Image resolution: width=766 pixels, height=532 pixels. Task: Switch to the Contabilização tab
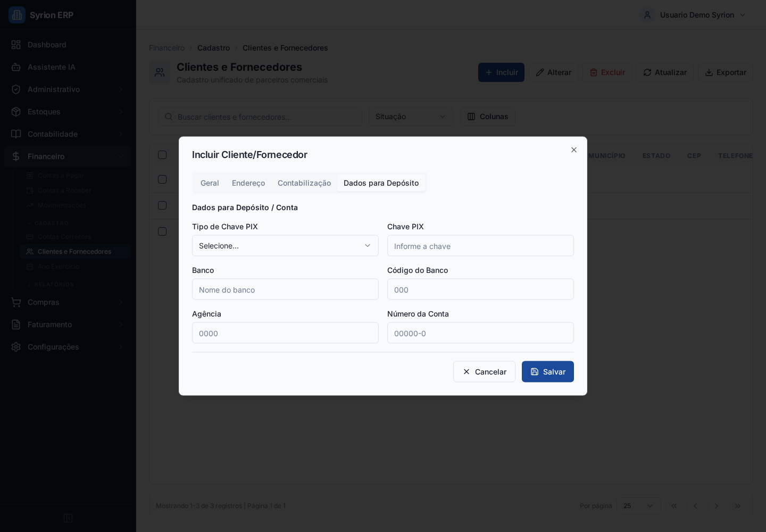pyautogui.click(x=304, y=183)
